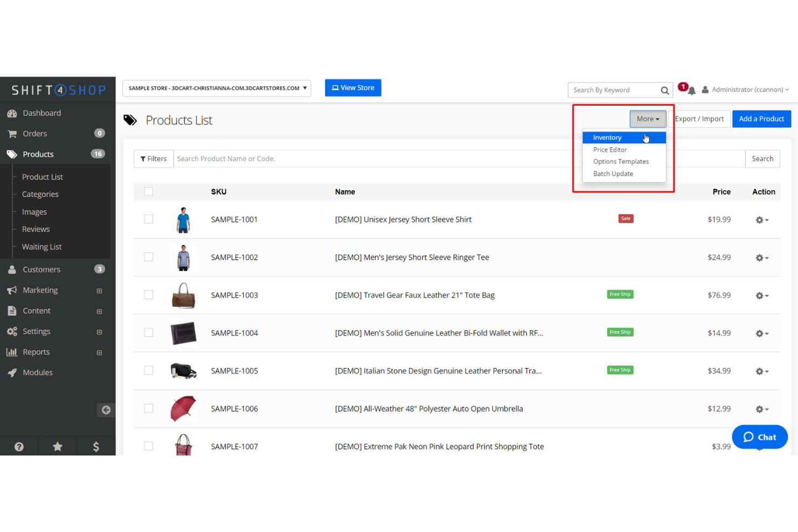The image size is (798, 532).
Task: Select the checkbox for SAMPLE-1001
Action: [148, 219]
